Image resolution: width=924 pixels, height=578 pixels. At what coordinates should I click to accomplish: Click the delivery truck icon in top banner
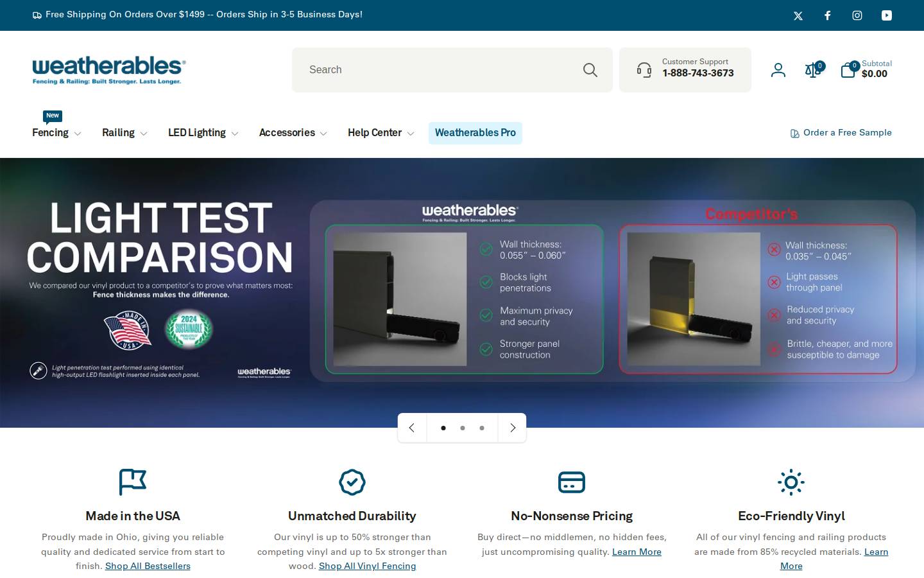coord(37,15)
